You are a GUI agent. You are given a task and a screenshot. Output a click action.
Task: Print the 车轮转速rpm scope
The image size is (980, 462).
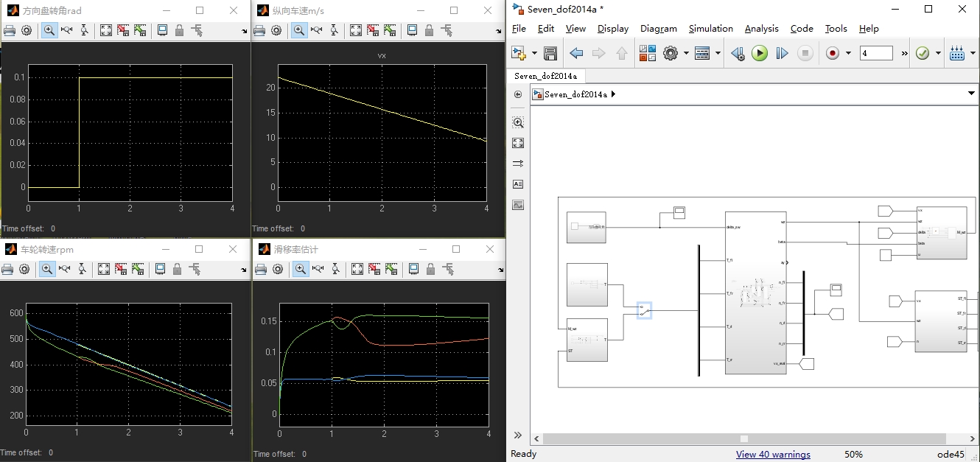pyautogui.click(x=7, y=269)
